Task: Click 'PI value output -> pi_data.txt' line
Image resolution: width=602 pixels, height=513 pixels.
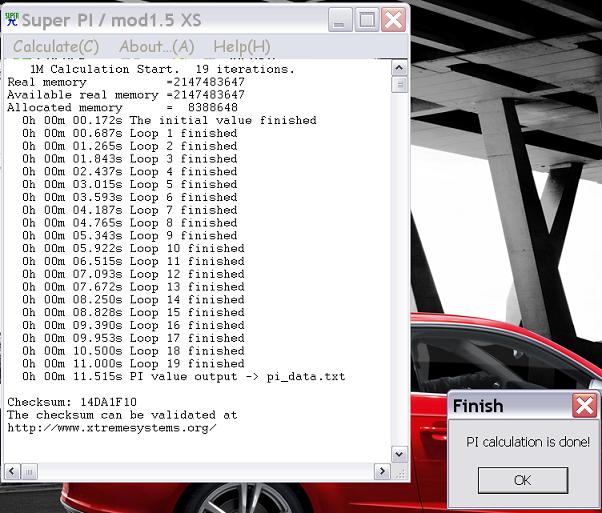Action: click(184, 377)
